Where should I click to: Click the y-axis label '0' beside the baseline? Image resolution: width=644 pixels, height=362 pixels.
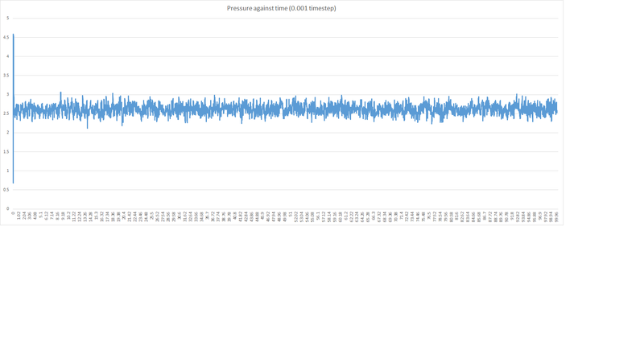coord(7,209)
